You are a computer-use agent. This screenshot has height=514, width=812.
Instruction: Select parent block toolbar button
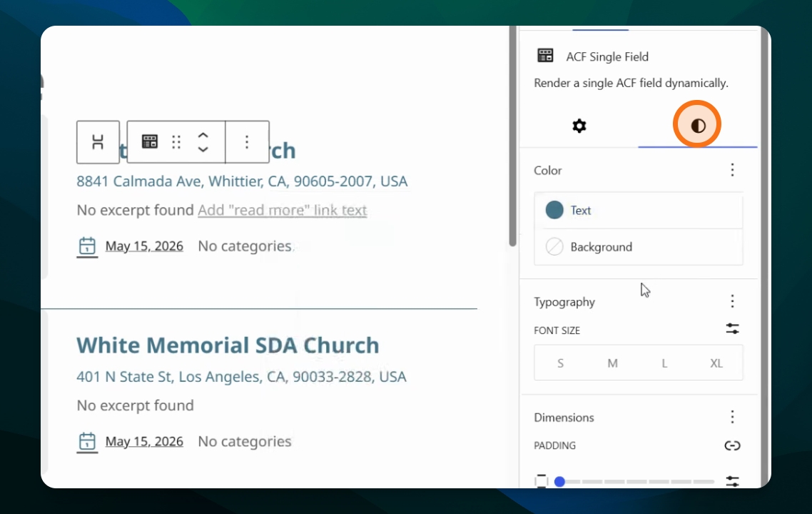click(98, 142)
